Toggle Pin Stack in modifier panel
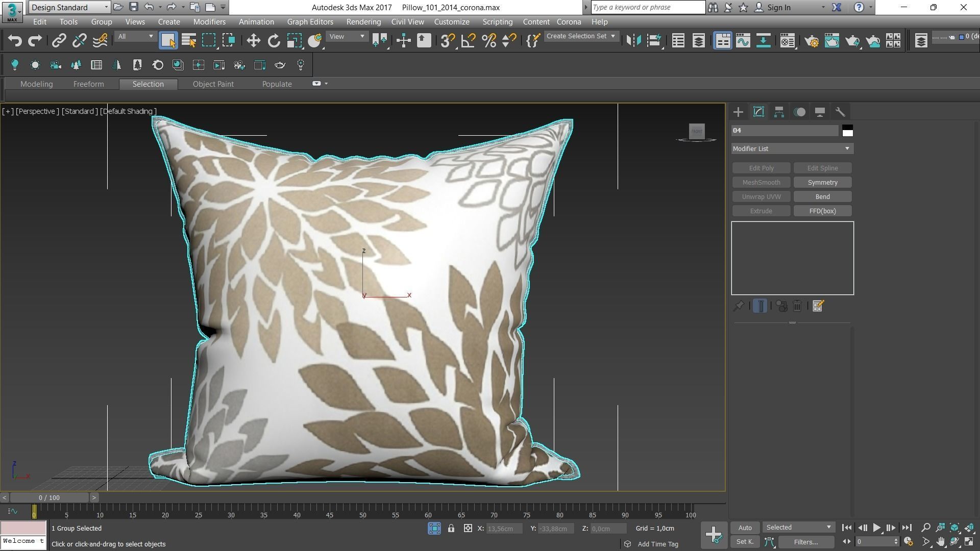 coord(739,306)
